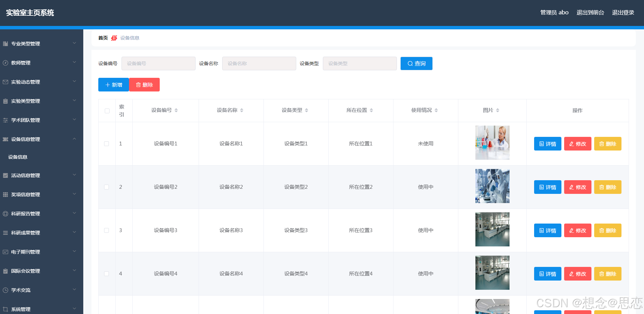
Task: Click yellow 删除 for 设备编号2
Action: pos(608,187)
